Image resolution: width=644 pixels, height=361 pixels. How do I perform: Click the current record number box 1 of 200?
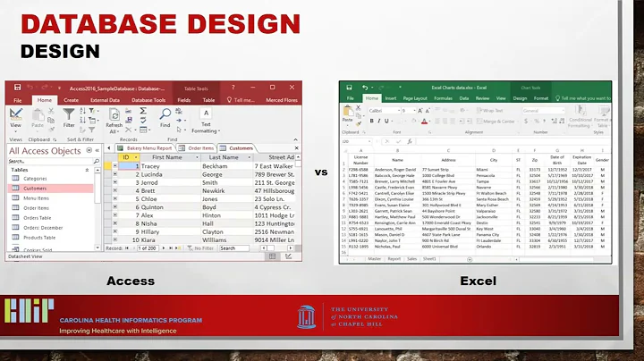(x=148, y=248)
